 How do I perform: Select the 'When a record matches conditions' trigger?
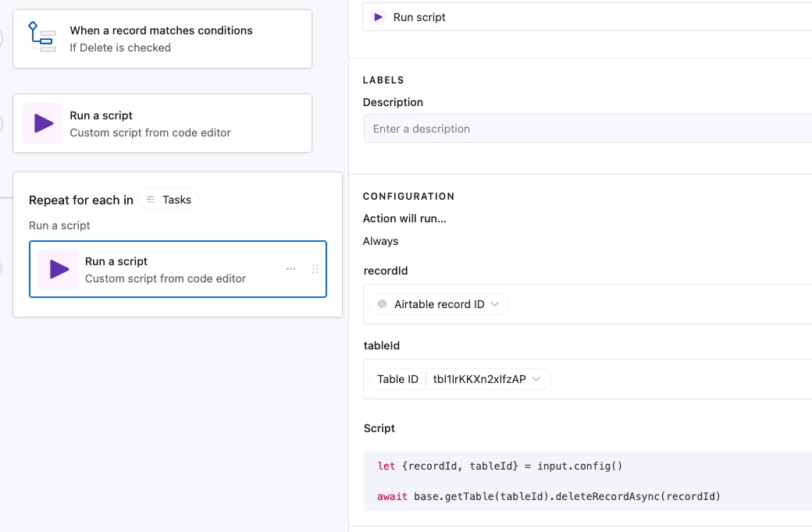point(162,38)
